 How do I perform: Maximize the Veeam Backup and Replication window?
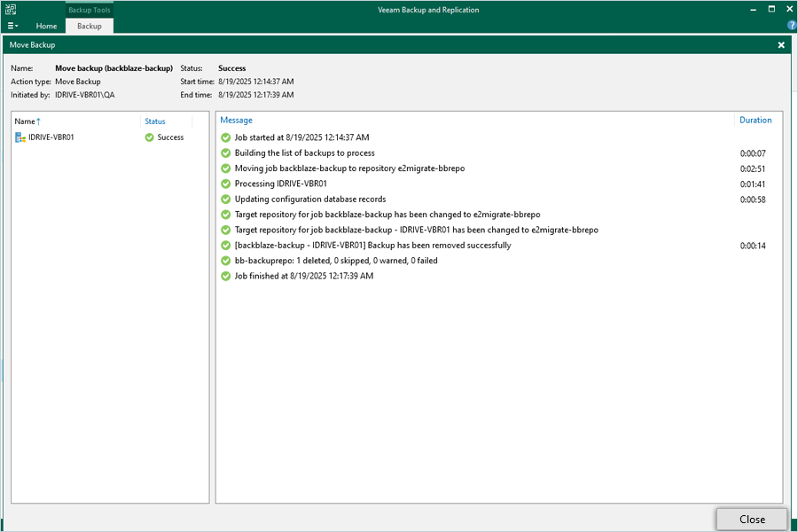[x=771, y=9]
